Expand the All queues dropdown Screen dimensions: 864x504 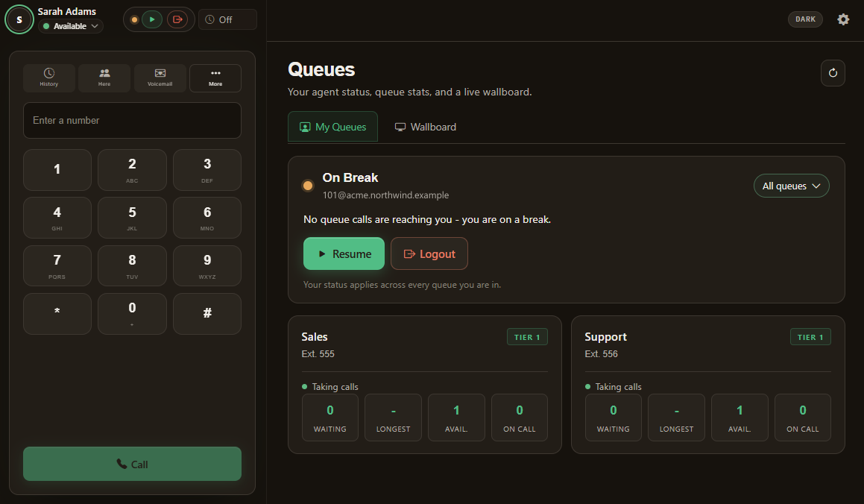click(791, 186)
